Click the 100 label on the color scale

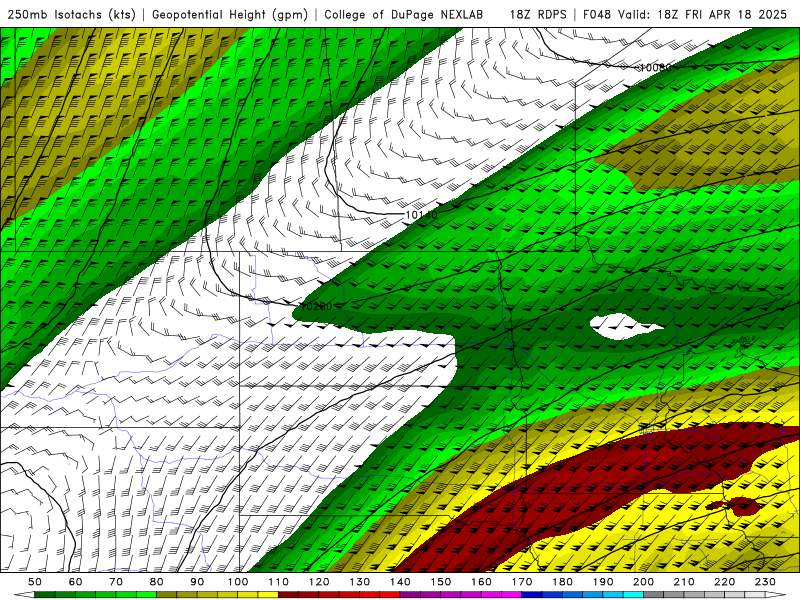pos(238,582)
